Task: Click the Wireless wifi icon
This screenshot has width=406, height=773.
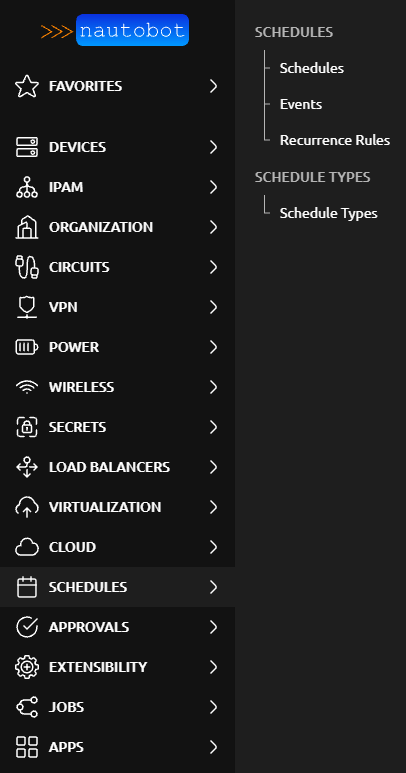Action: [x=27, y=387]
